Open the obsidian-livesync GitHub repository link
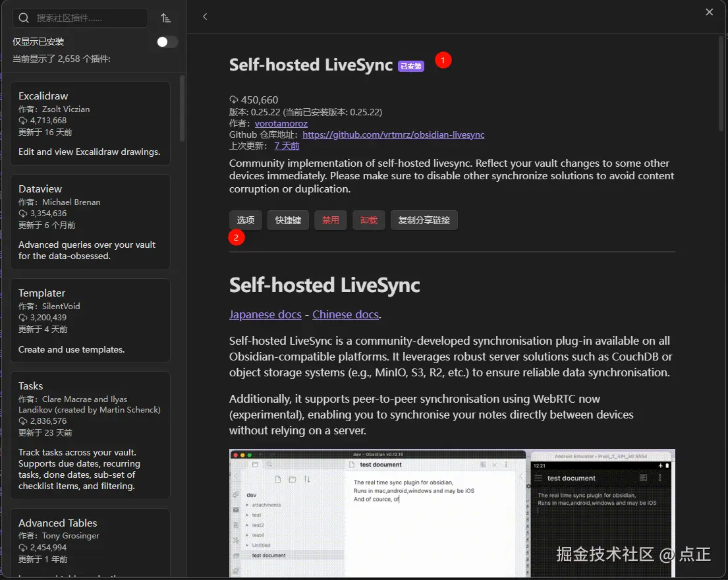The height and width of the screenshot is (580, 728). tap(393, 134)
